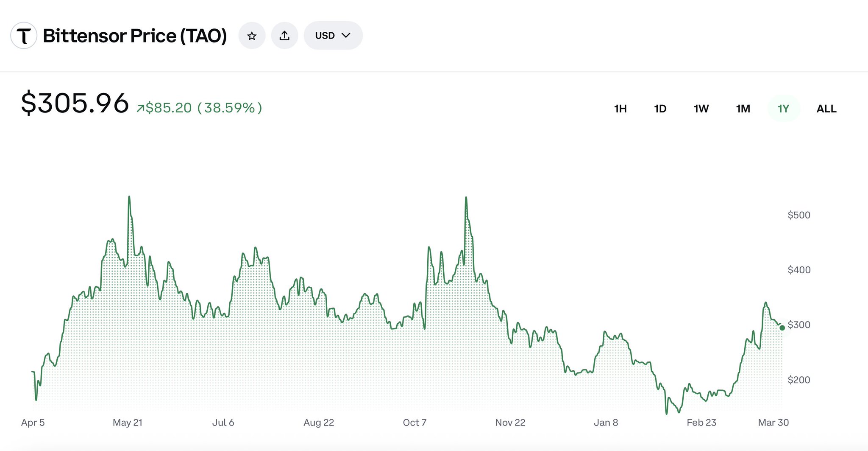Image resolution: width=868 pixels, height=451 pixels.
Task: Click the Oct 7 date axis label
Action: (415, 423)
